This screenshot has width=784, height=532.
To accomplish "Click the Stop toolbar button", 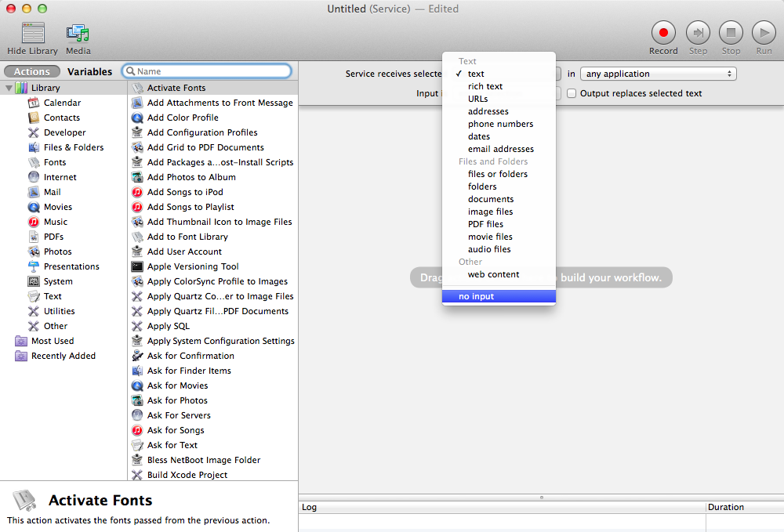I will tap(731, 33).
